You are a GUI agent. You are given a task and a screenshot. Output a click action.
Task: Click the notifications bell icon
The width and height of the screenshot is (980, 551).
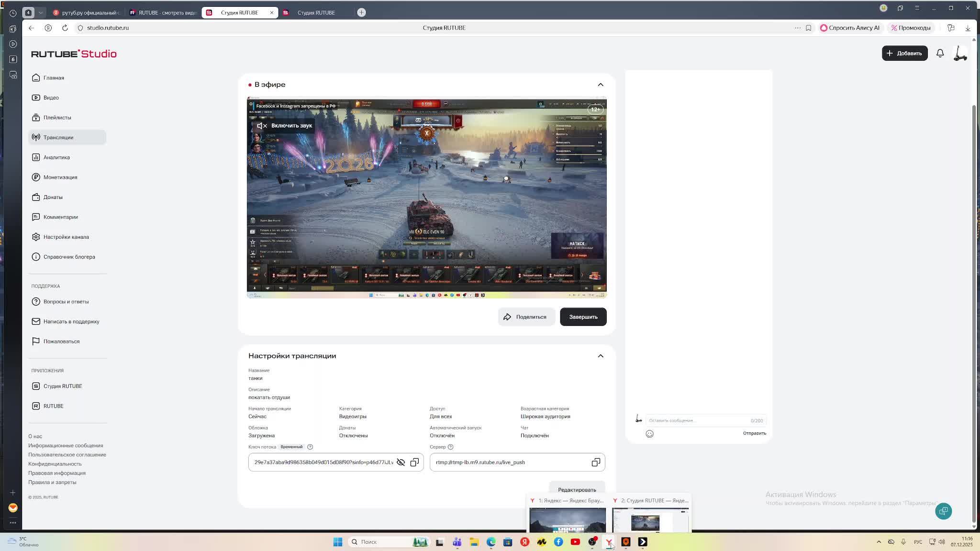pos(940,54)
